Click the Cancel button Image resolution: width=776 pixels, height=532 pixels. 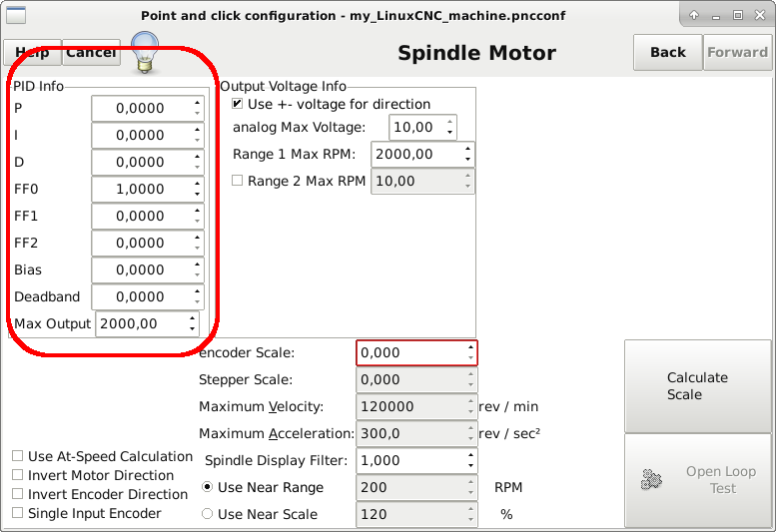click(91, 53)
